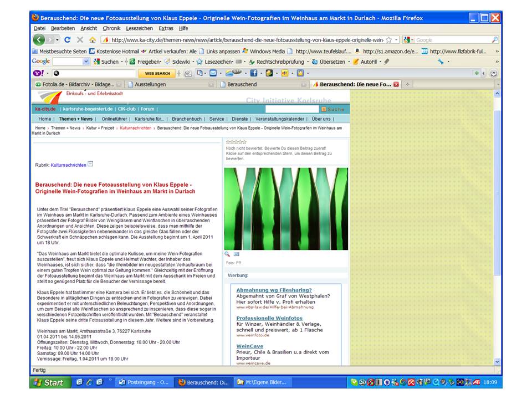Screen dimensions: 532x399
Task: Click the green back navigation arrow
Action: click(39, 40)
